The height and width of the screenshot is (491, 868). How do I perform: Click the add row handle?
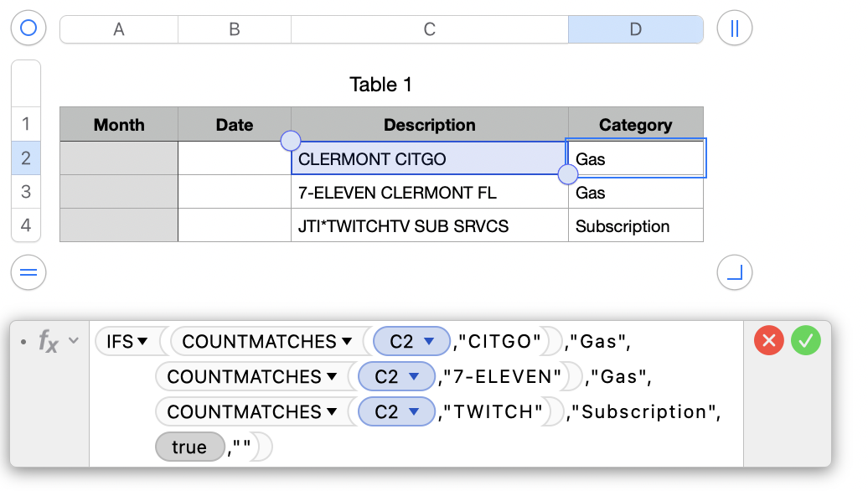(28, 272)
